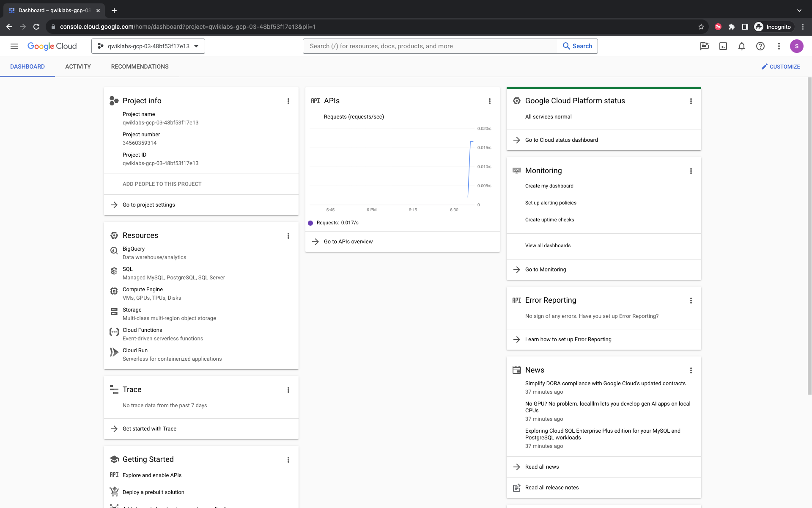Click the browser address bar URL
The width and height of the screenshot is (812, 508).
pos(188,27)
